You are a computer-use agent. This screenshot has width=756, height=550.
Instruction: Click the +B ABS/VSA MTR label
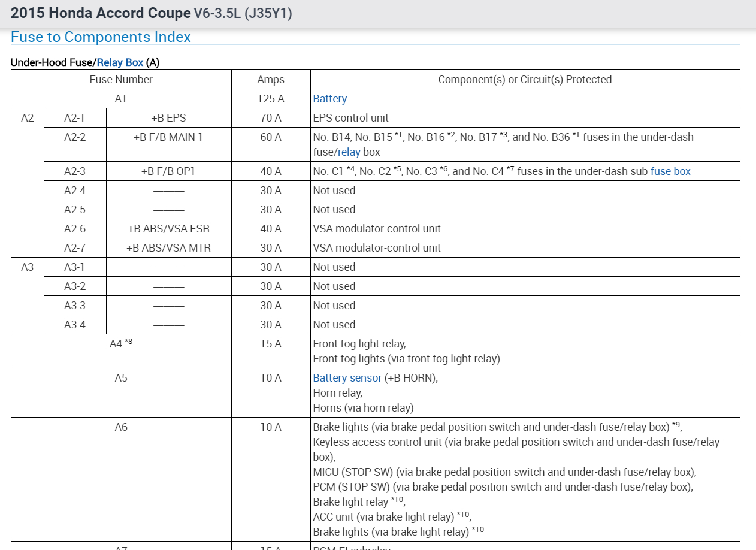click(168, 248)
